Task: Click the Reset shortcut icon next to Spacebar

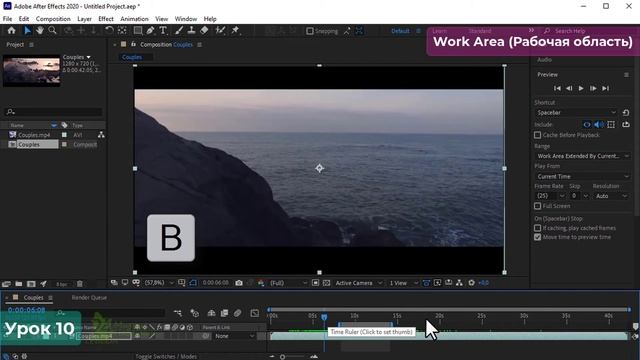Action: pos(626,112)
